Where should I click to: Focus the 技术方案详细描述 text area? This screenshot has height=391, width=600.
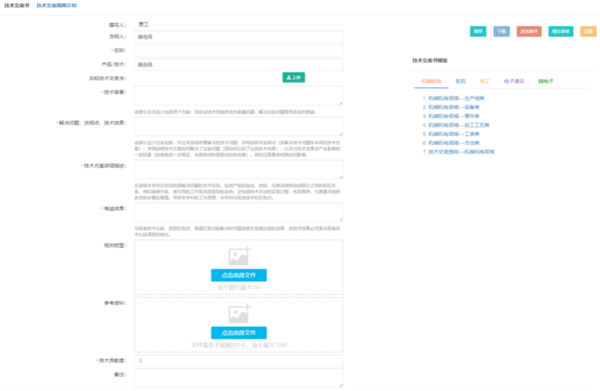pos(238,169)
